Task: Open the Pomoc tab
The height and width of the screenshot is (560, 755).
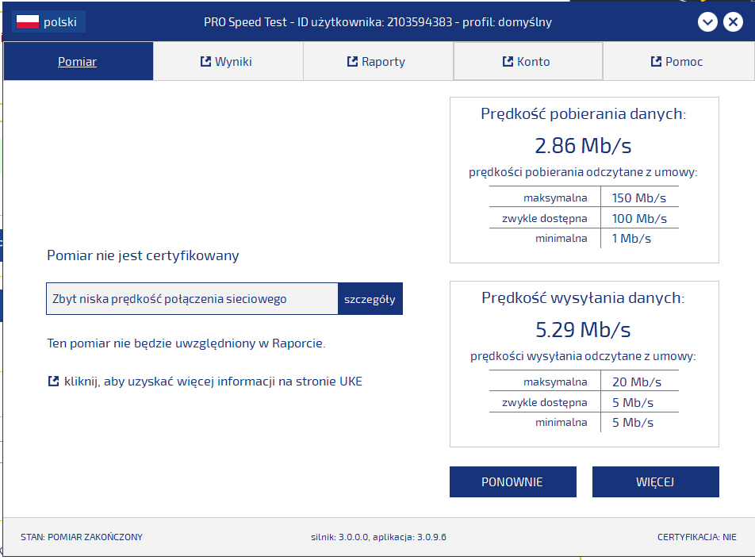Action: pos(678,61)
